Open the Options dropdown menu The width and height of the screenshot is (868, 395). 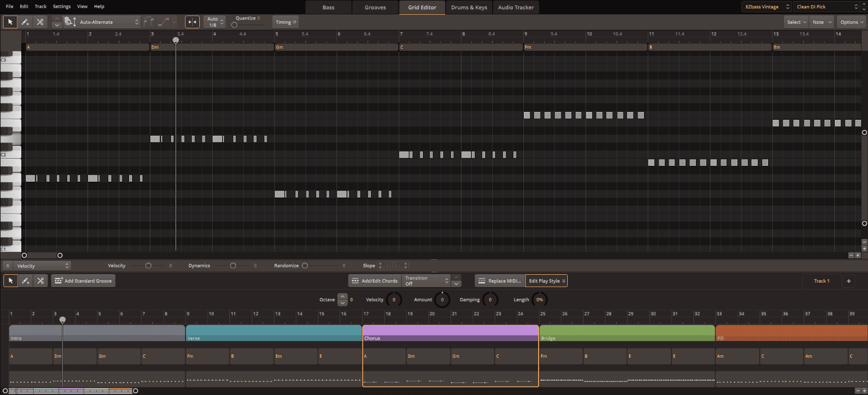[852, 22]
